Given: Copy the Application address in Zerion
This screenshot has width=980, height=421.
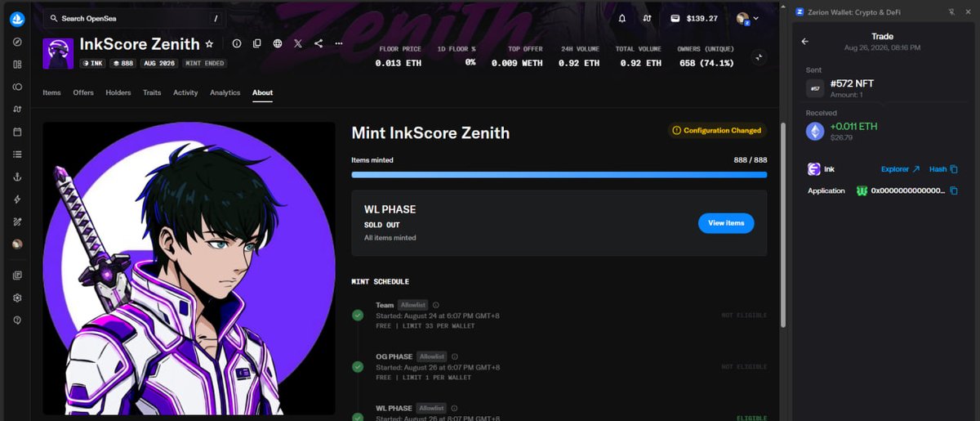Looking at the screenshot, I should click(954, 190).
